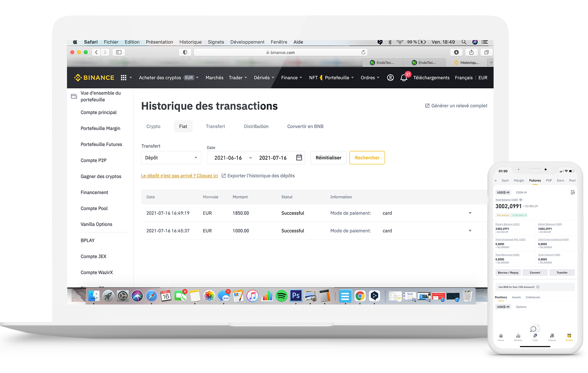Open the Historique menu in menu bar
This screenshot has width=588, height=373.
pyautogui.click(x=190, y=42)
